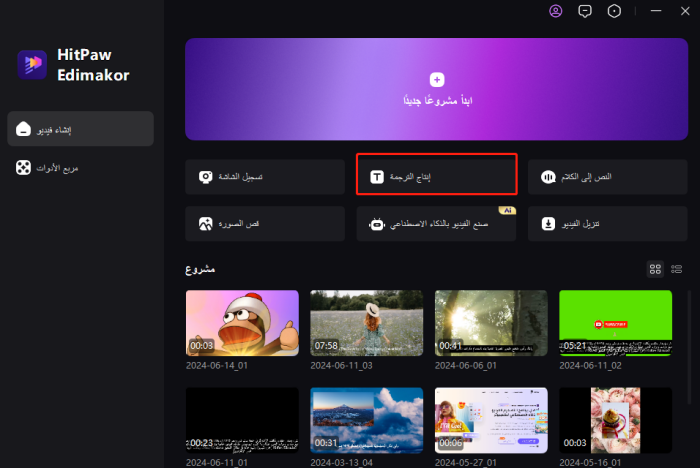
Task: Switch projects to list view
Action: [x=676, y=269]
